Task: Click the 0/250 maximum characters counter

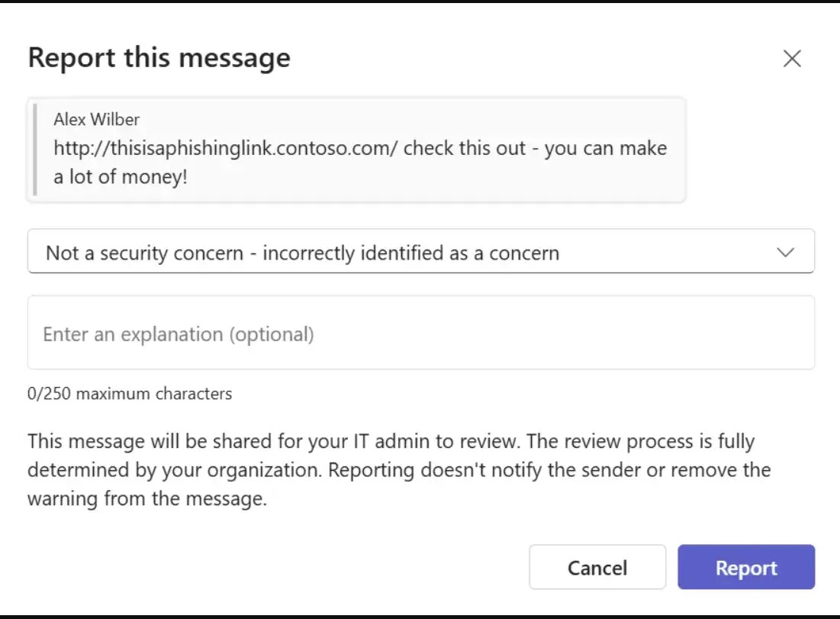Action: tap(130, 395)
